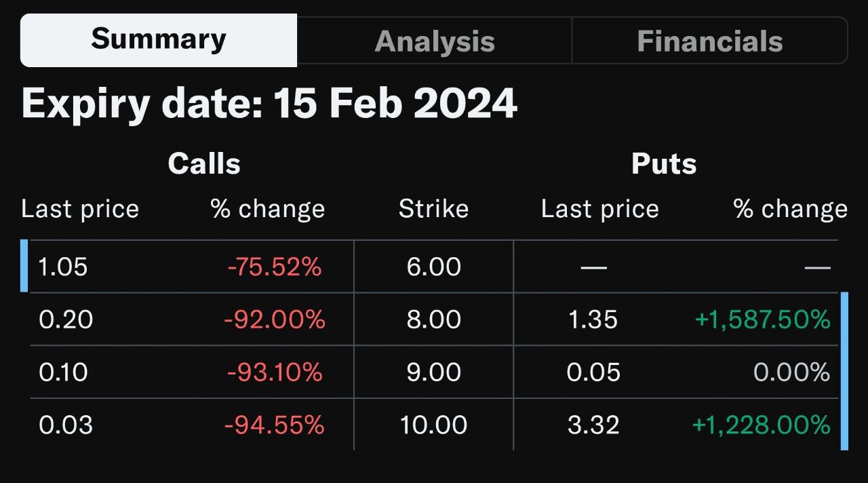Open the Financials tab
Image resolution: width=868 pixels, height=483 pixels.
tap(710, 41)
